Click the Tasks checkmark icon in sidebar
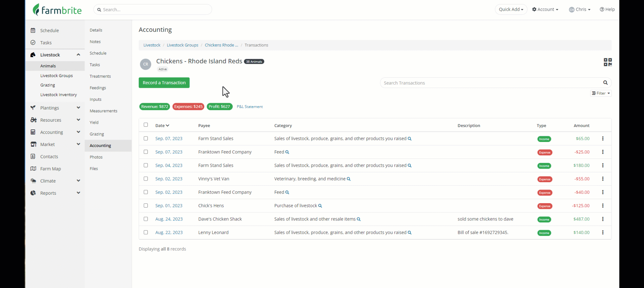Screen dimensions: 644x288 click(33, 43)
